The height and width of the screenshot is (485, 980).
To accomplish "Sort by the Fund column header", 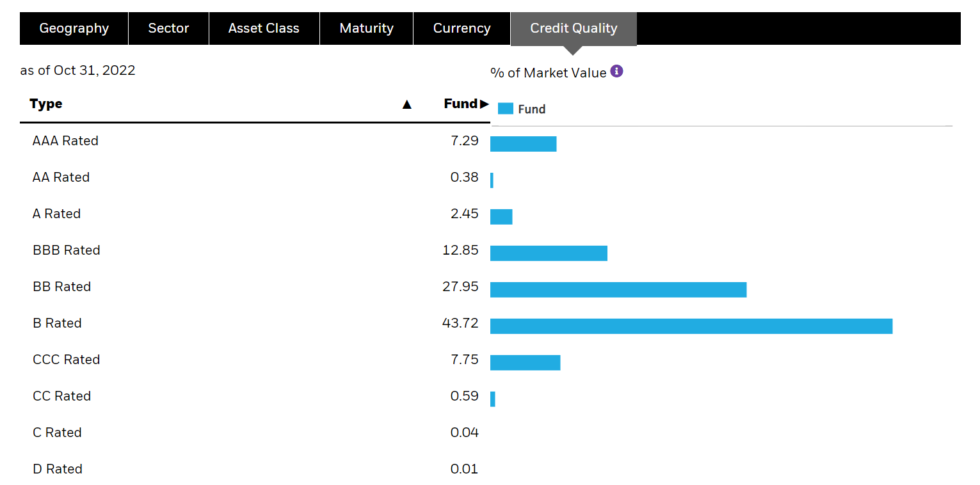I will point(460,104).
